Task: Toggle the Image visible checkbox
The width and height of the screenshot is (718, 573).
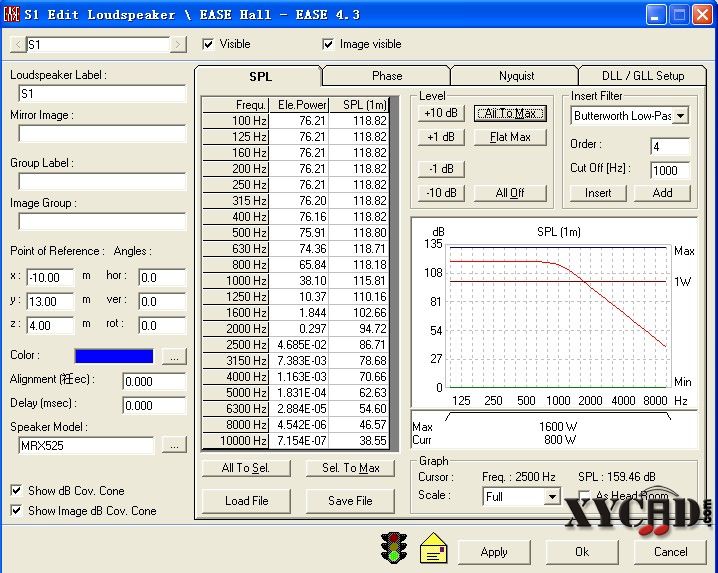Action: tap(328, 44)
